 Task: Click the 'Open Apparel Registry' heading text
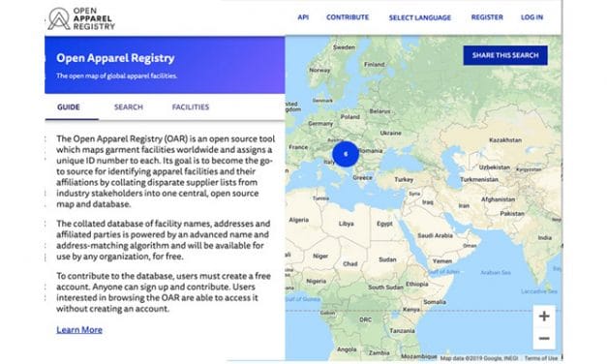point(115,58)
